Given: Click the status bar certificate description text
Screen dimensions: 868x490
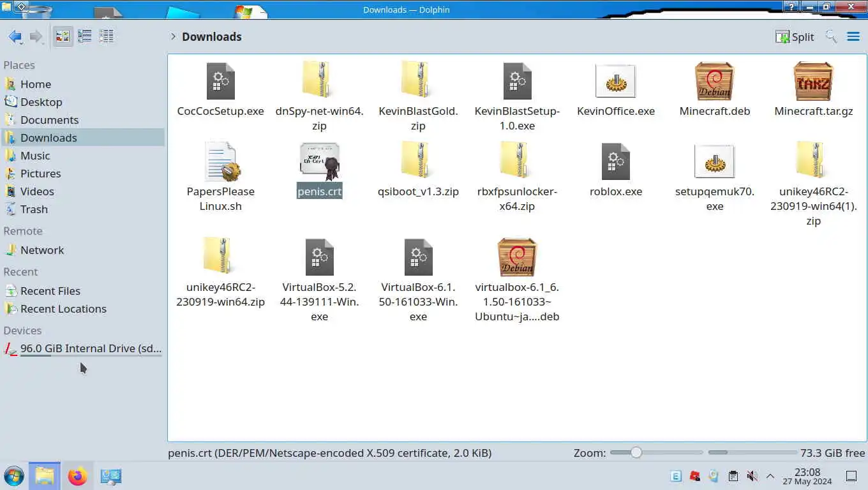Looking at the screenshot, I should click(x=329, y=453).
